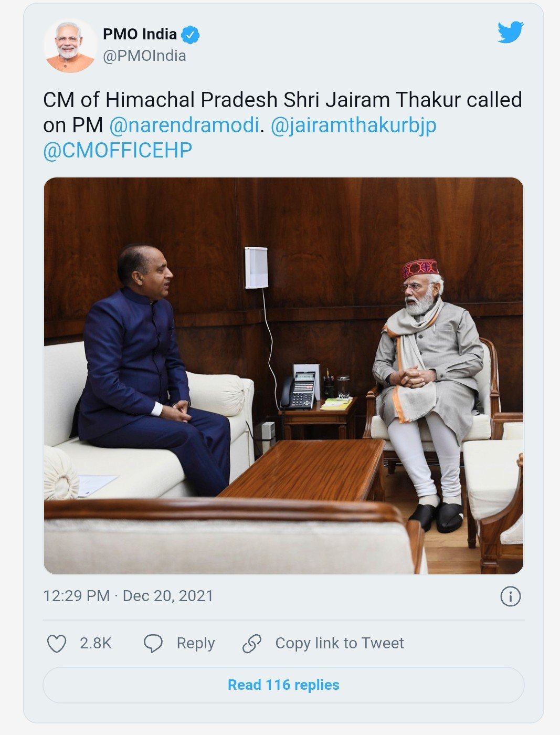Open the @narendramodi mention
Screen dimensions: 560x735
(x=184, y=125)
